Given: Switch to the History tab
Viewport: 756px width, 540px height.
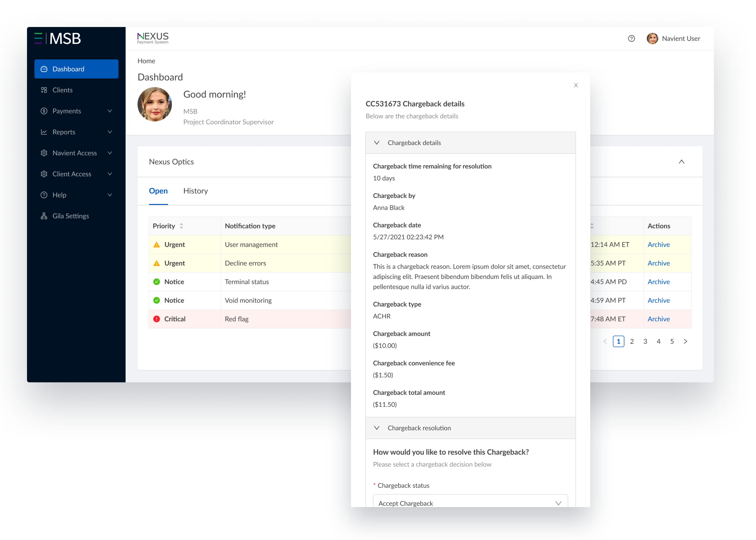Looking at the screenshot, I should click(x=195, y=191).
